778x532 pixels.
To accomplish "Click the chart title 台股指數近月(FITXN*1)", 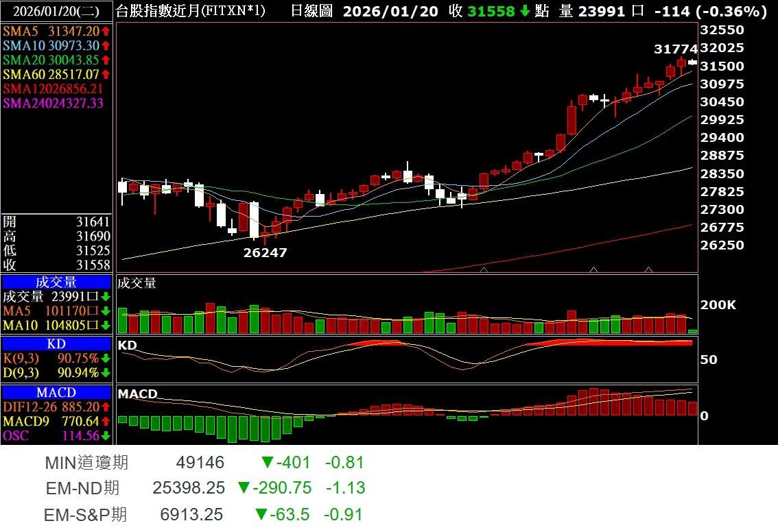I will coord(191,11).
